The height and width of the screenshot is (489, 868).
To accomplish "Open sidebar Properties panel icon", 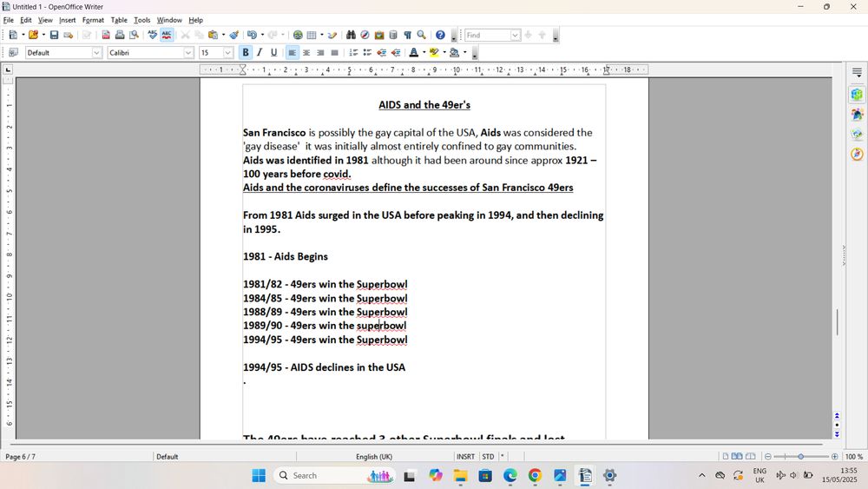I will tap(857, 95).
